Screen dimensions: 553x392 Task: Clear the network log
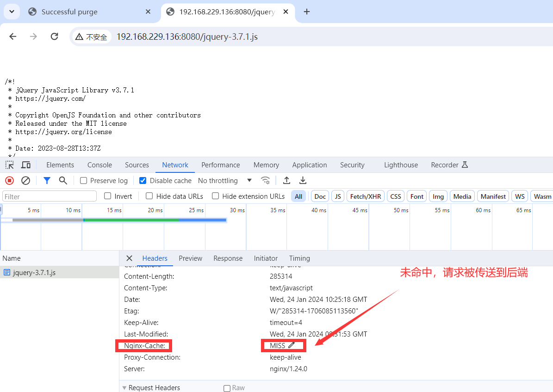[x=26, y=181]
